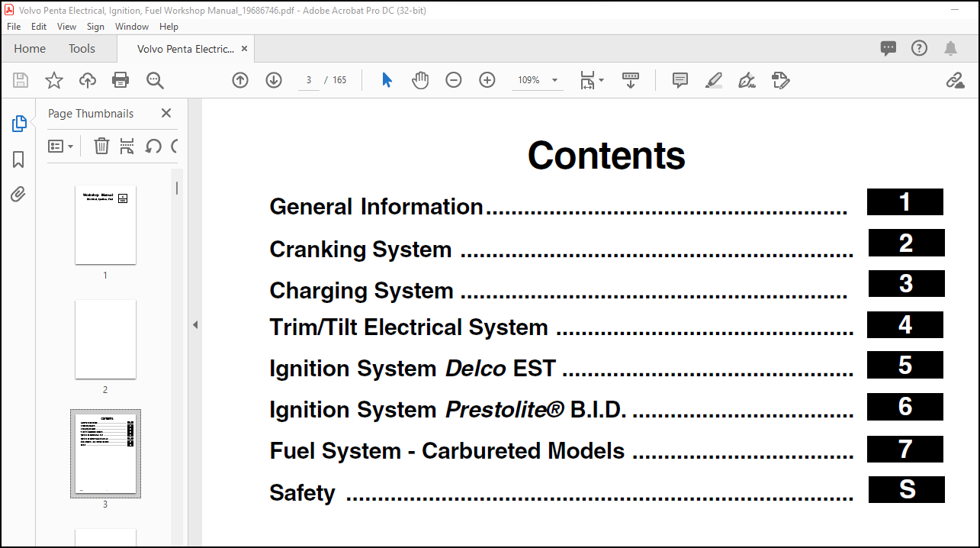The width and height of the screenshot is (980, 548).
Task: Close the Volvo Penta document tab
Action: [x=244, y=48]
